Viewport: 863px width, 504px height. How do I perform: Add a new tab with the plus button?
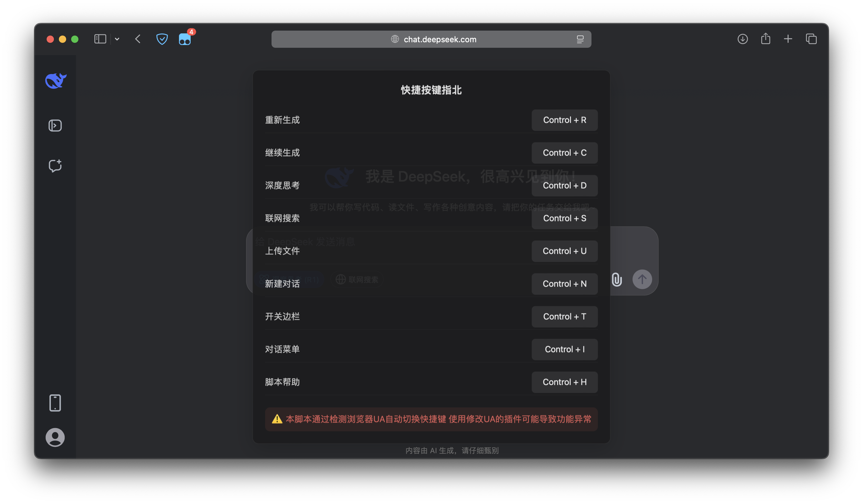click(788, 39)
